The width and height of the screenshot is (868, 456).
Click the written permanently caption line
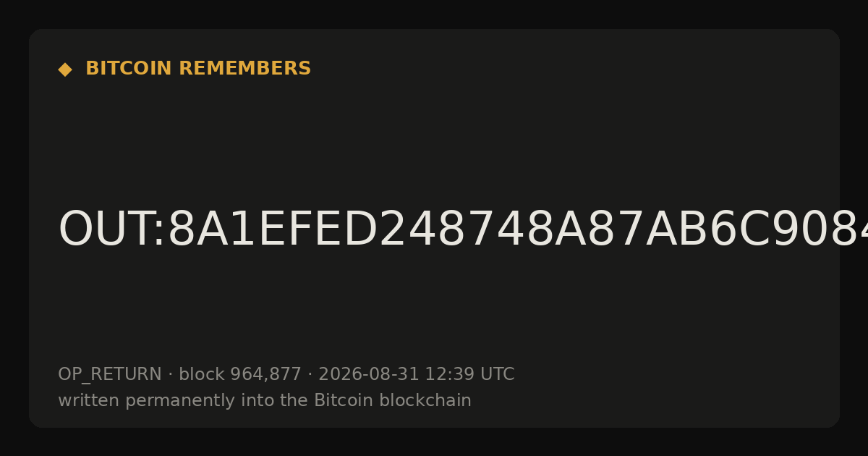[x=265, y=400]
